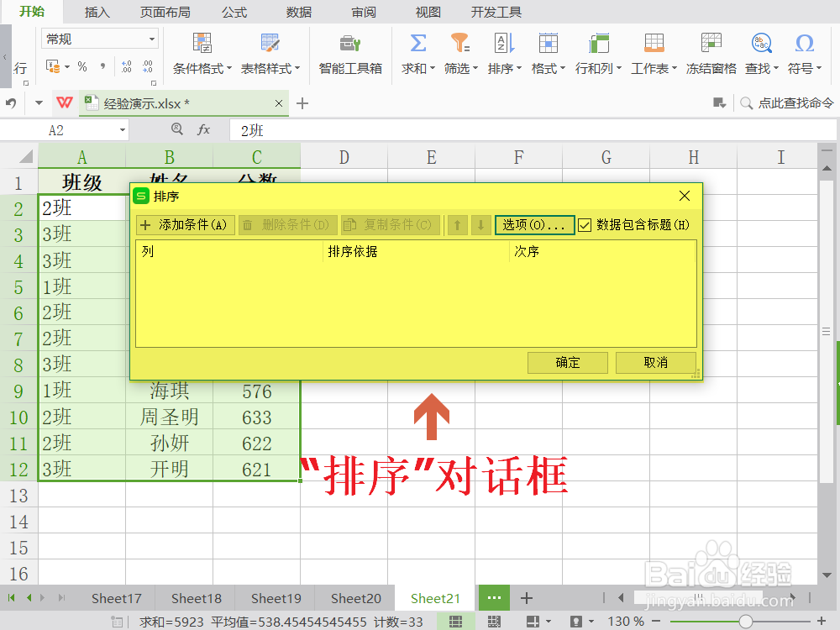Click the formula bar input showing 2班
The image size is (840, 630).
533,130
